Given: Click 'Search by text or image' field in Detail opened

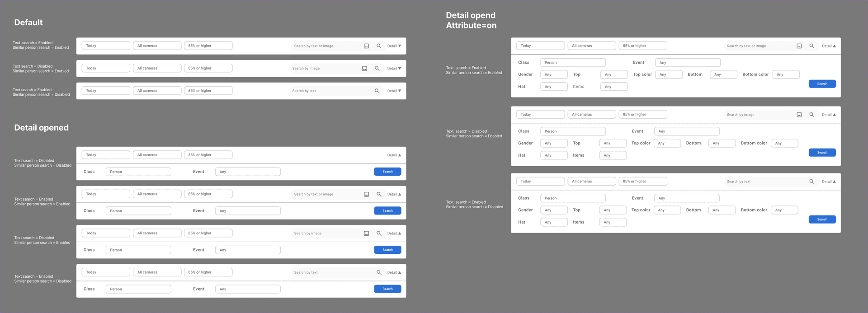Looking at the screenshot, I should (x=325, y=194).
